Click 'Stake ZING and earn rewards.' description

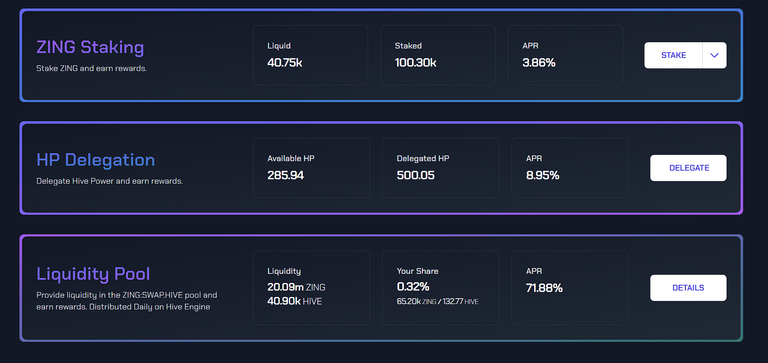click(x=92, y=69)
